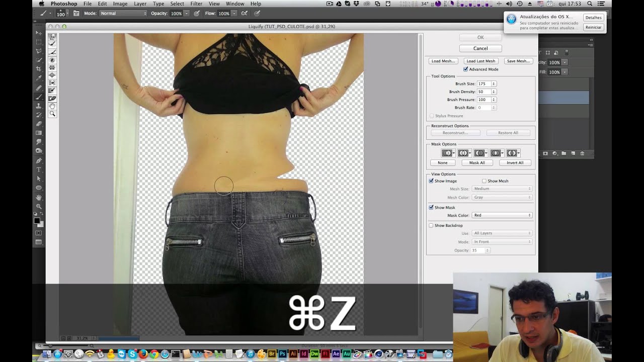Click the Save Mesh button
The height and width of the screenshot is (362, 644).
(x=518, y=61)
